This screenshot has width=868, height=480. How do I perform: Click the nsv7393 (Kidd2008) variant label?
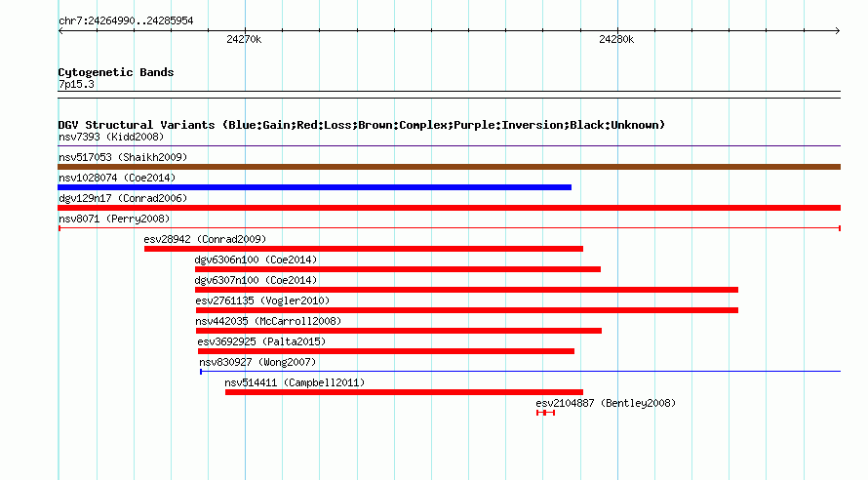(x=111, y=137)
